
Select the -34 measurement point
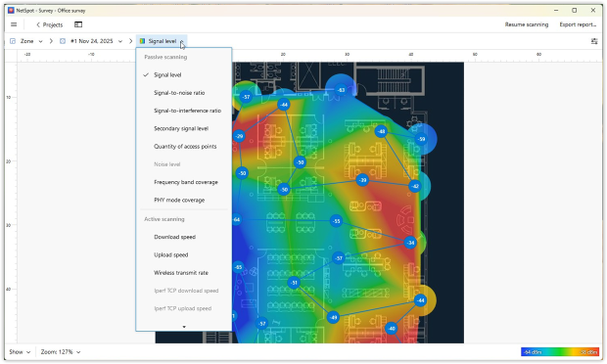tap(410, 243)
